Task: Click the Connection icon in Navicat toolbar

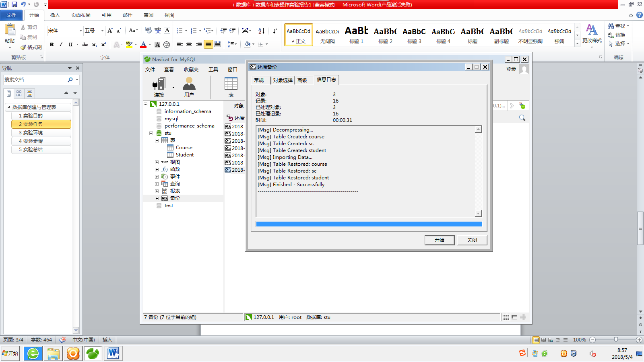Action: pyautogui.click(x=159, y=84)
